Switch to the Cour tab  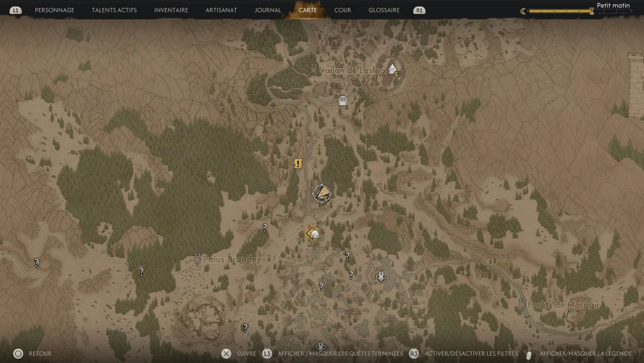point(342,10)
